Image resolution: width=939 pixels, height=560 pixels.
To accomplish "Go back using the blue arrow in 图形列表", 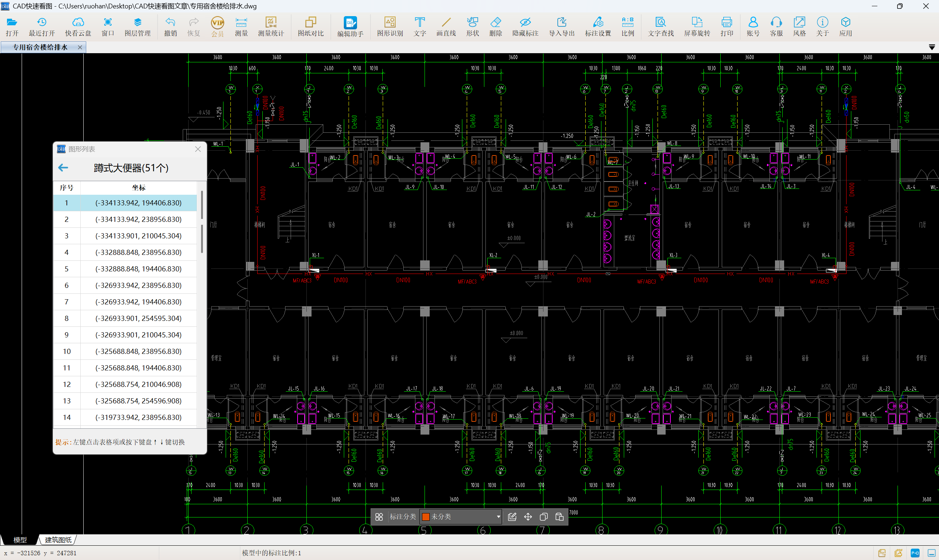I will coord(63,168).
